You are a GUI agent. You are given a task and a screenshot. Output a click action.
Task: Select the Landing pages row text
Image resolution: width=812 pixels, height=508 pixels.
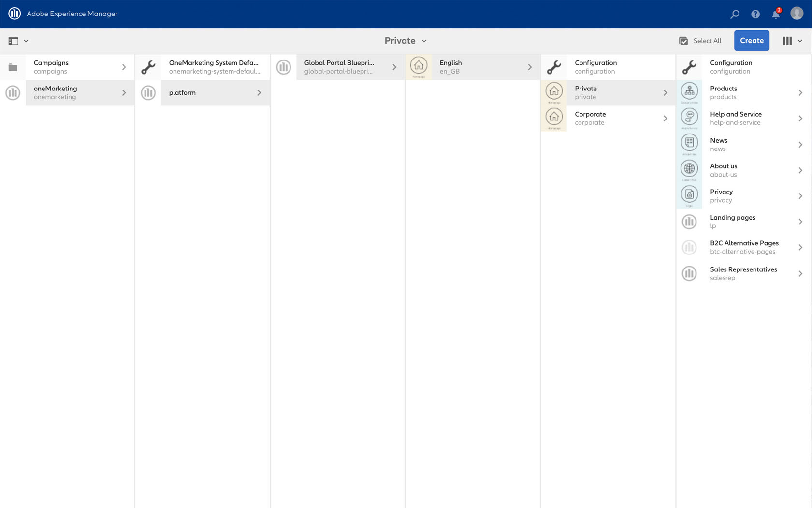pyautogui.click(x=733, y=222)
